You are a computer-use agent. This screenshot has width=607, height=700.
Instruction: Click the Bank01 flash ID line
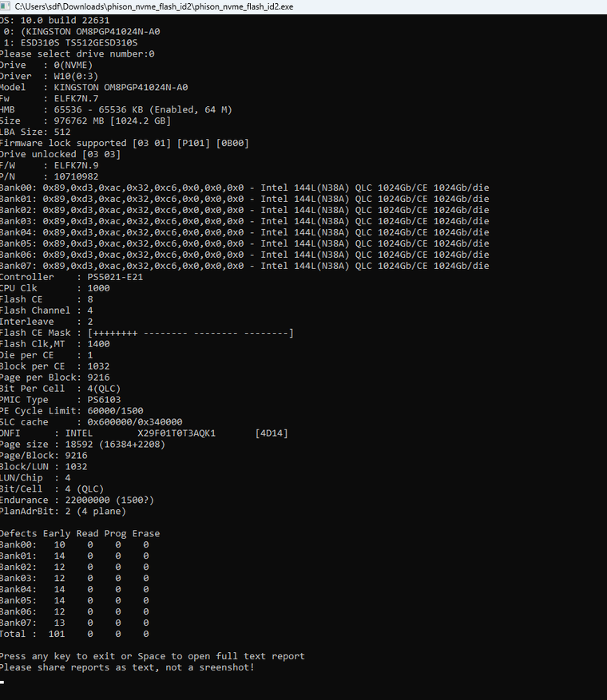(244, 199)
